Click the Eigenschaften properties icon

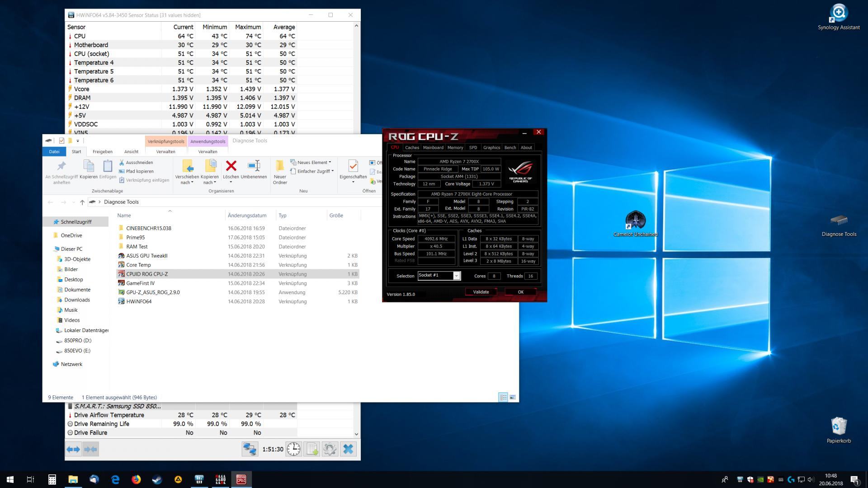click(353, 166)
